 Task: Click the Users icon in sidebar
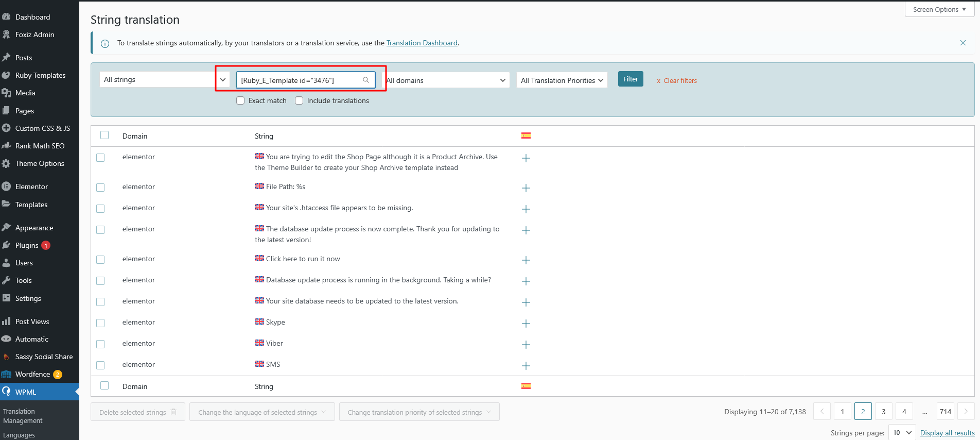[x=6, y=263]
